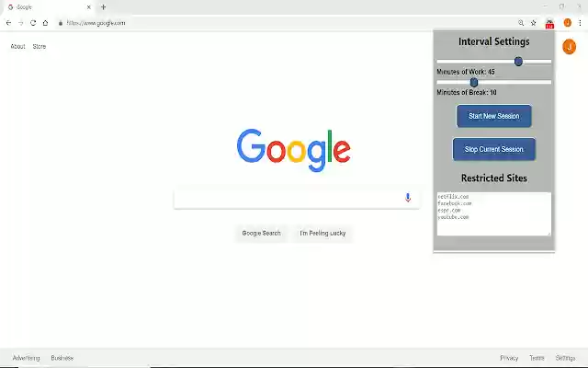This screenshot has width=588, height=368.
Task: Click the address bar URL field
Action: point(285,23)
